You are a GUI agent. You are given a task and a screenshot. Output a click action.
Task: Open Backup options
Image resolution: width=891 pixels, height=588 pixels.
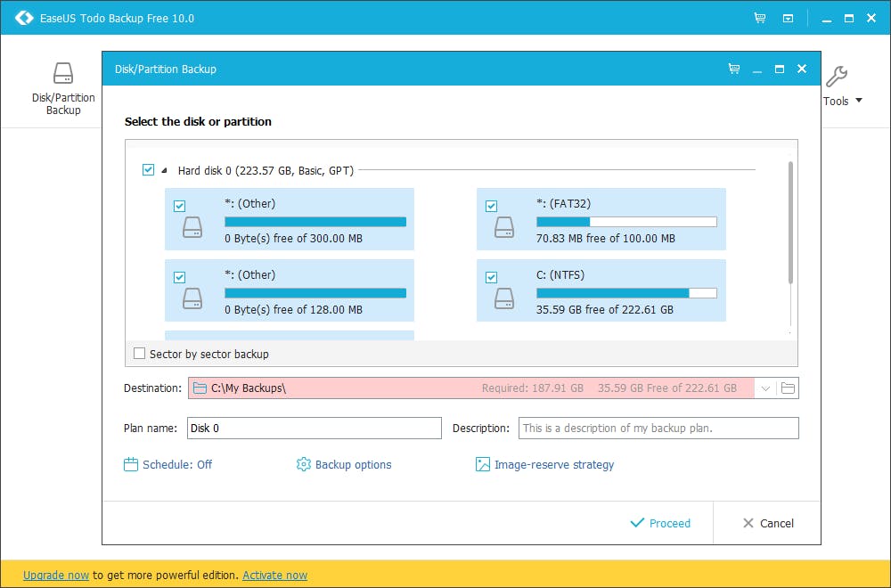click(x=354, y=465)
